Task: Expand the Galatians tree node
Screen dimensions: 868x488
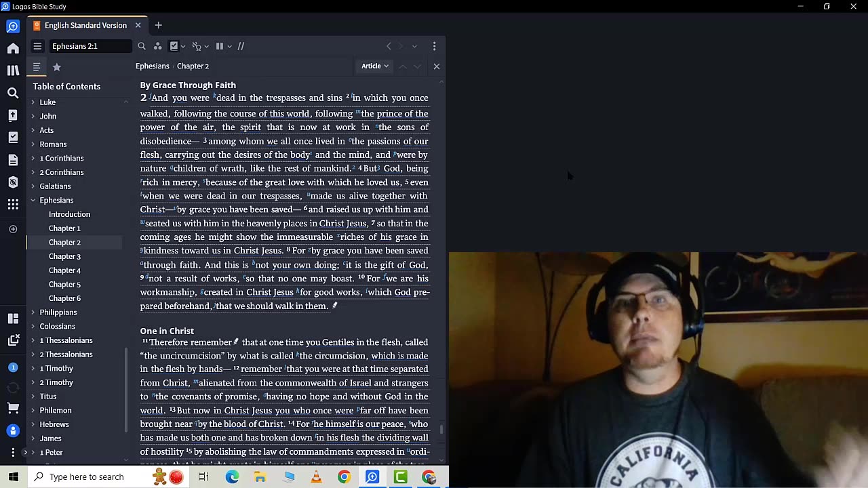Action: point(33,186)
